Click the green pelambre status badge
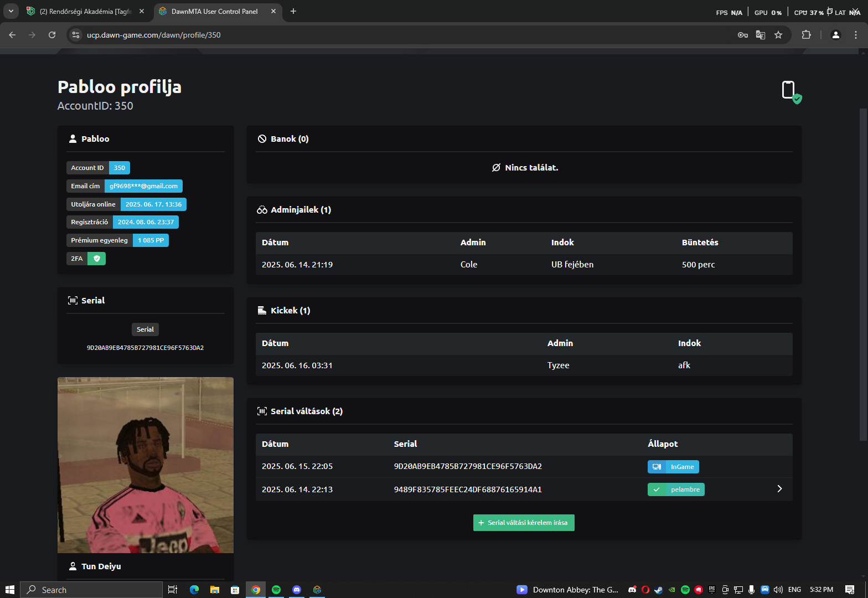The height and width of the screenshot is (598, 868). pyautogui.click(x=676, y=489)
